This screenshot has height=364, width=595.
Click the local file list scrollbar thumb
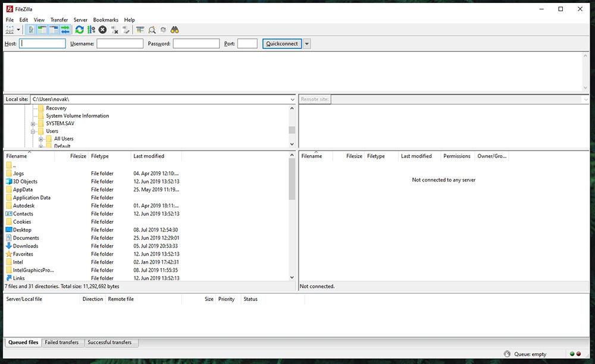tap(292, 179)
